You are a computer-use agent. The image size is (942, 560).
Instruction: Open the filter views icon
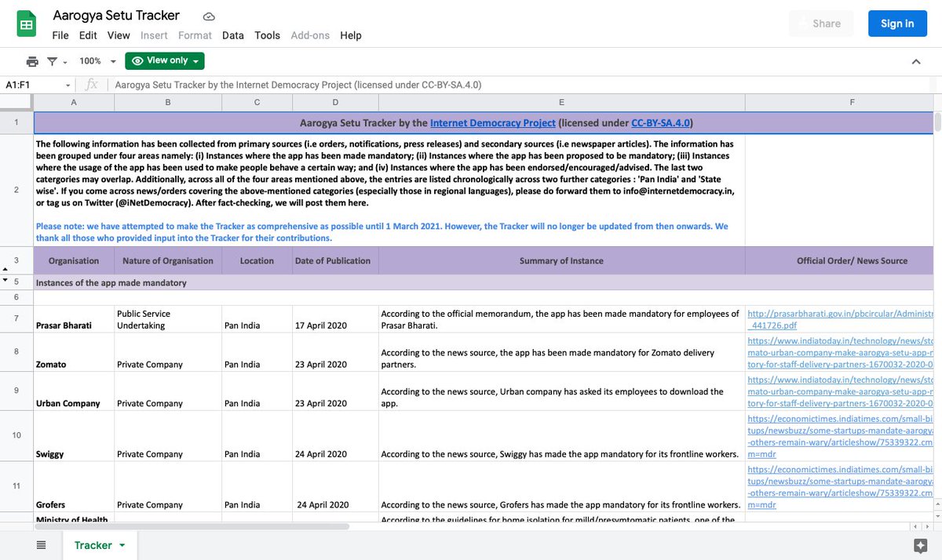tap(52, 61)
